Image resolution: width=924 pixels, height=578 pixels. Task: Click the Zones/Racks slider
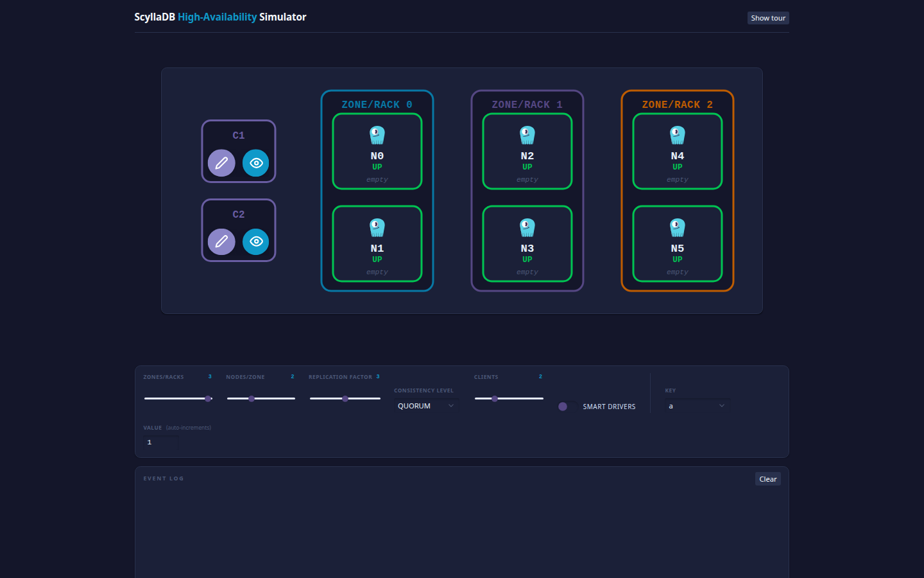[178, 399]
